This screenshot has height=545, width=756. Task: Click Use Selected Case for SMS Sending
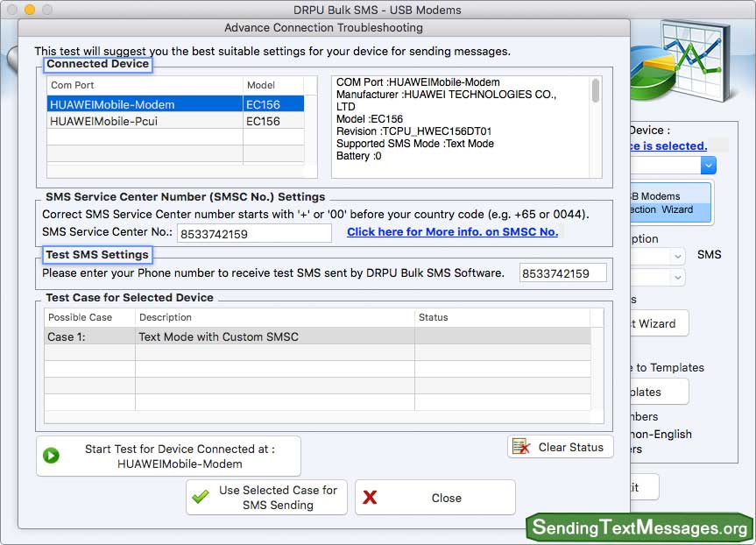[x=266, y=498]
